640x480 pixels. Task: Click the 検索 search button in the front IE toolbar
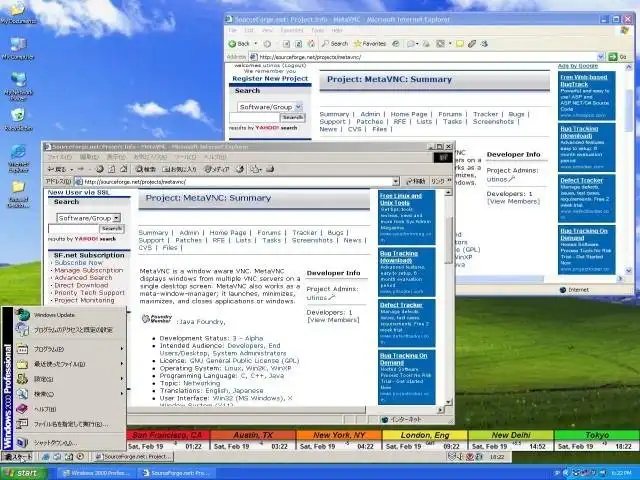click(x=145, y=169)
